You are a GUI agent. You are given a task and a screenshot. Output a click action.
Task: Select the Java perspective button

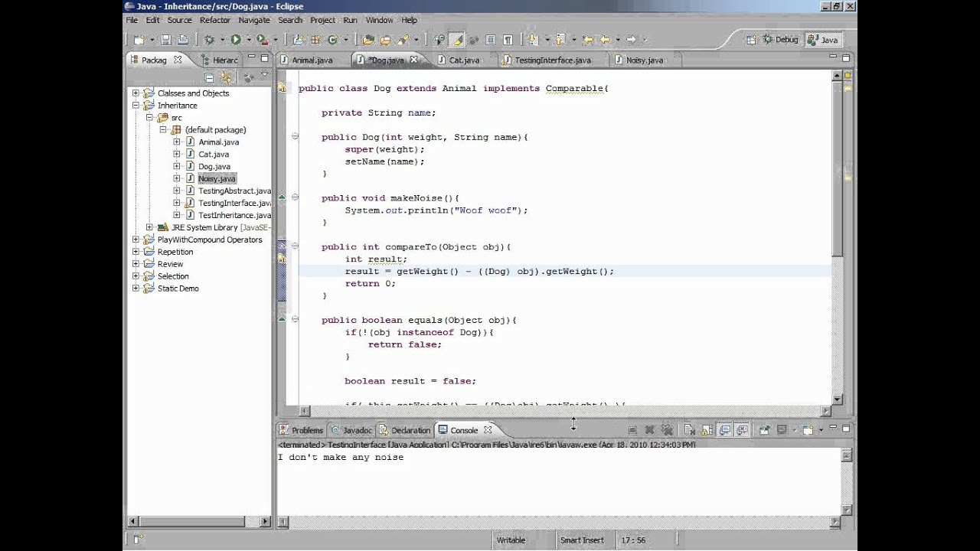pos(824,40)
